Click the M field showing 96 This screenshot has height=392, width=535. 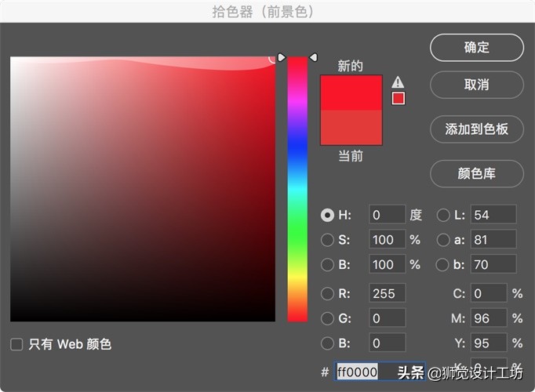click(x=489, y=318)
